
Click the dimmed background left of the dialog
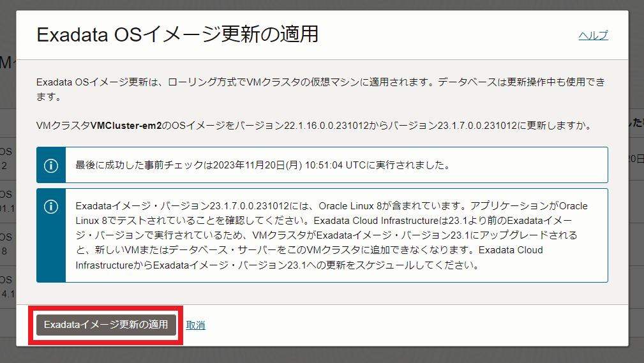[x=8, y=191]
